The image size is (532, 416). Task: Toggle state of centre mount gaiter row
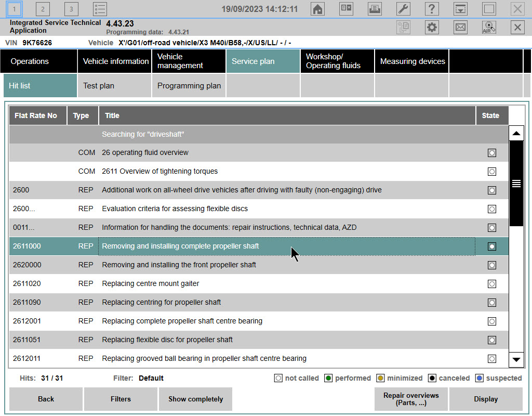(492, 283)
